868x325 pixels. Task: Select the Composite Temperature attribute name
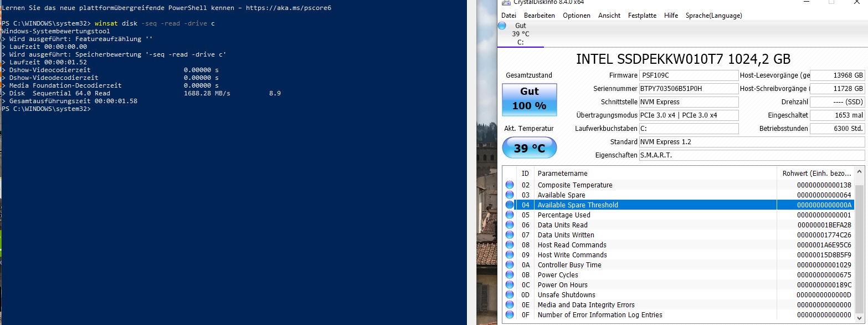(x=575, y=185)
